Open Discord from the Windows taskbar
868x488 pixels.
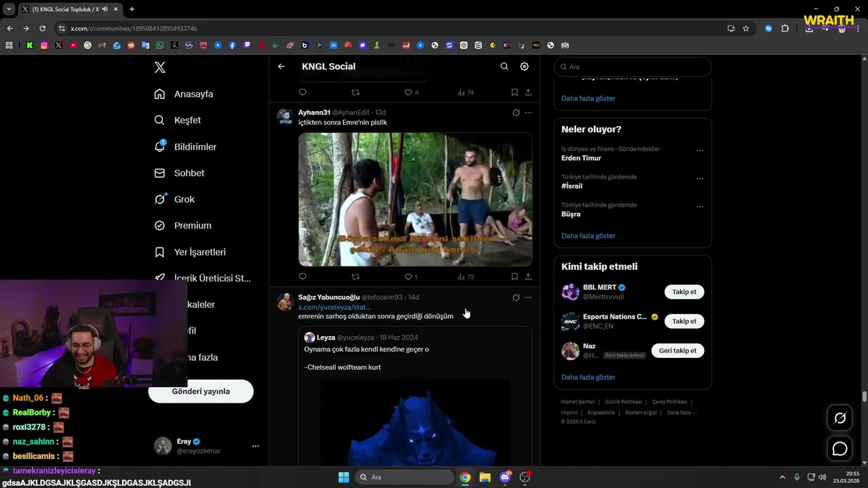click(505, 477)
